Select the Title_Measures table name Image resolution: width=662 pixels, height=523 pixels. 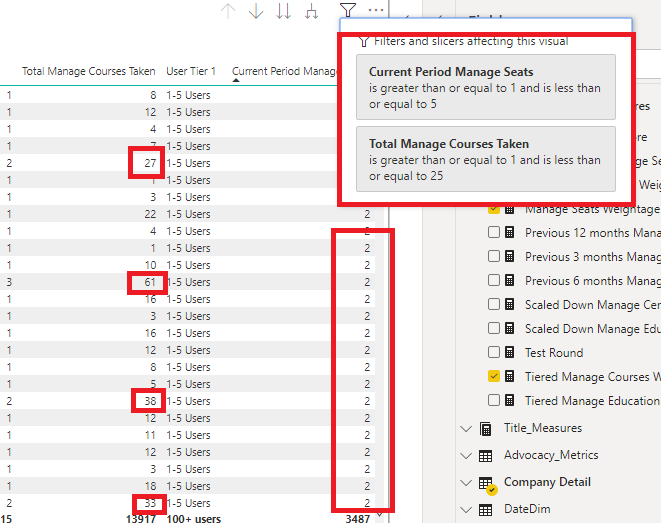pos(543,428)
